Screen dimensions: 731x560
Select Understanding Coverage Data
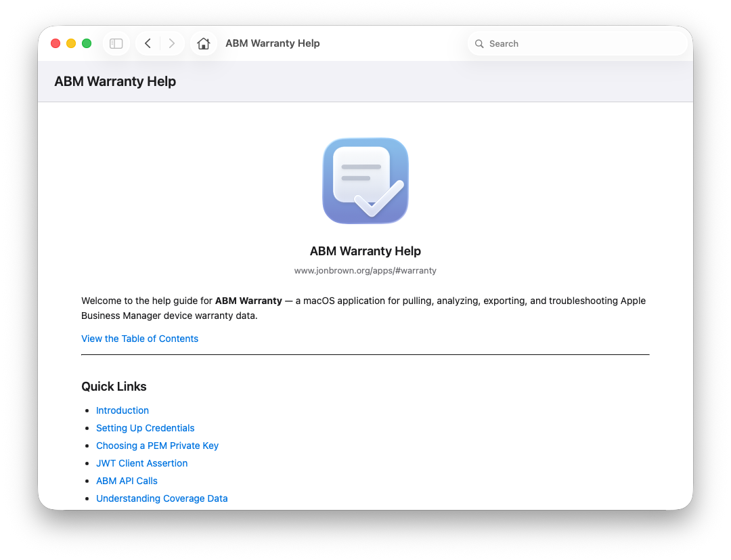click(162, 498)
